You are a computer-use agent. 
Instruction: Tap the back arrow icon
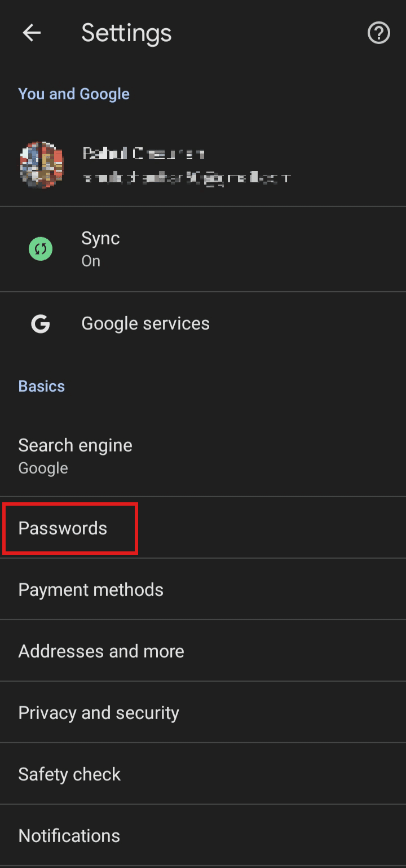[x=32, y=33]
